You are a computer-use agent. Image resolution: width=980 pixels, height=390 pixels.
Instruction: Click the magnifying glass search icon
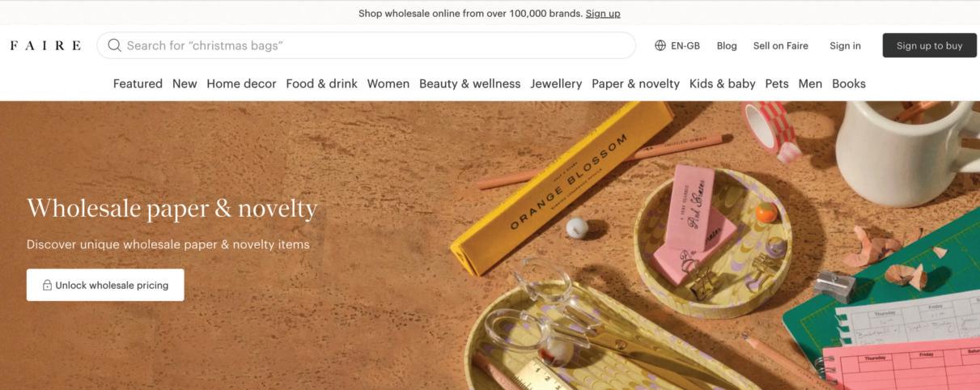[x=114, y=45]
